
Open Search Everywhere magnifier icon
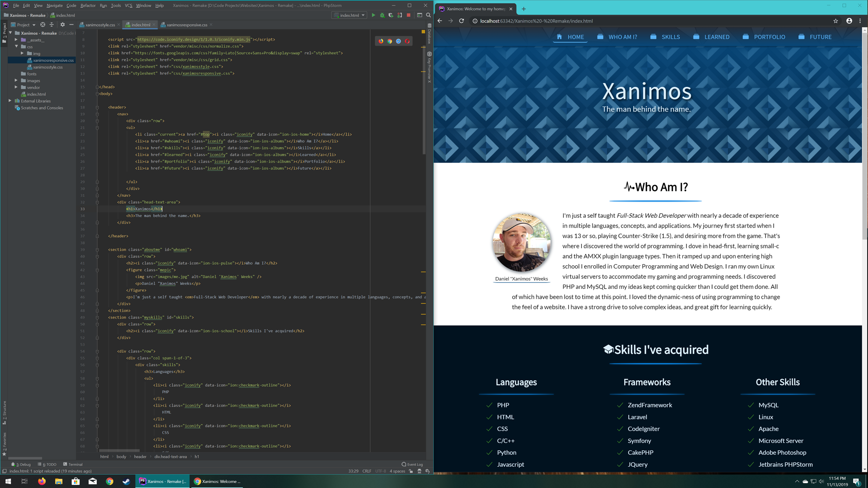[x=428, y=15]
